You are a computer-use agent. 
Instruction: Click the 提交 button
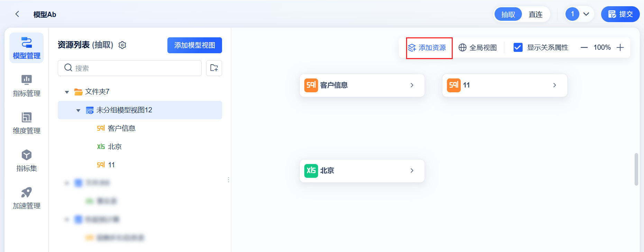point(620,14)
